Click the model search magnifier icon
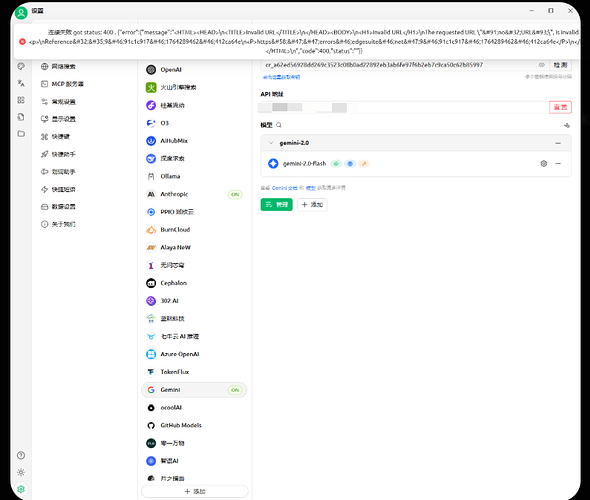The image size is (590, 500). pyautogui.click(x=279, y=125)
